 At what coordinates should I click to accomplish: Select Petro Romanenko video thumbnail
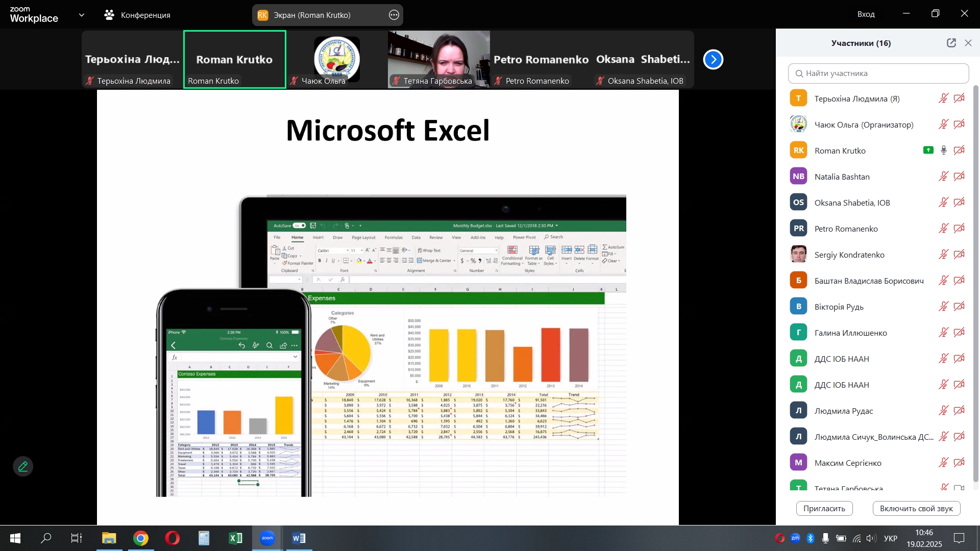click(x=541, y=59)
